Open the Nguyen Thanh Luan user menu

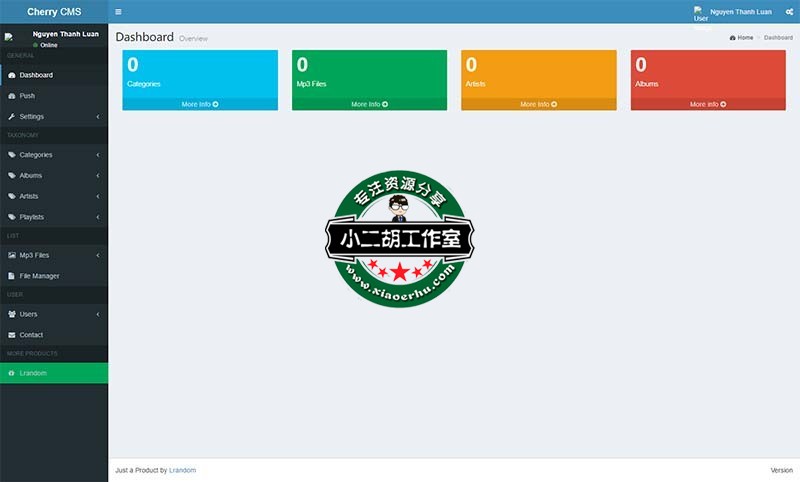740,12
